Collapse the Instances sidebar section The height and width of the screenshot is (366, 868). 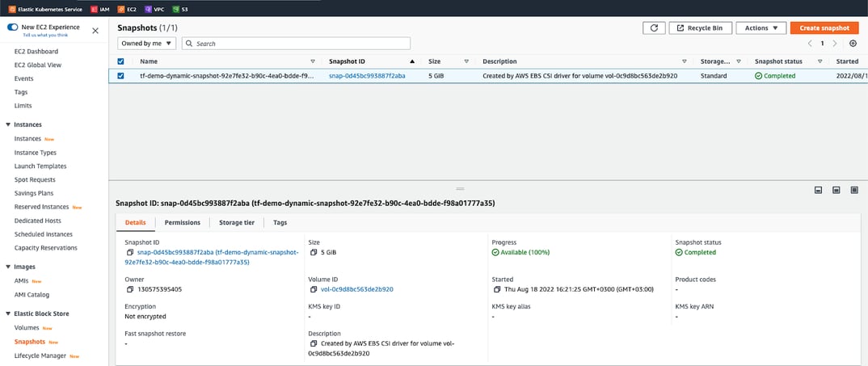coord(8,124)
